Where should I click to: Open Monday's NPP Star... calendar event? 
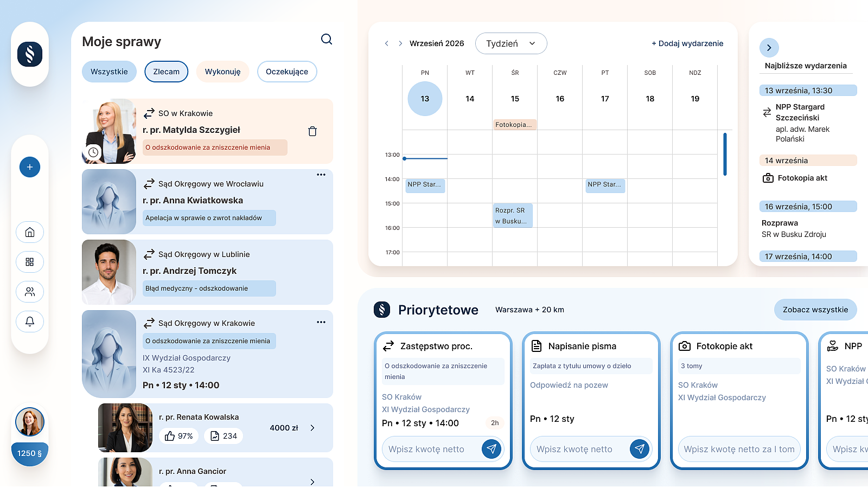pyautogui.click(x=425, y=185)
